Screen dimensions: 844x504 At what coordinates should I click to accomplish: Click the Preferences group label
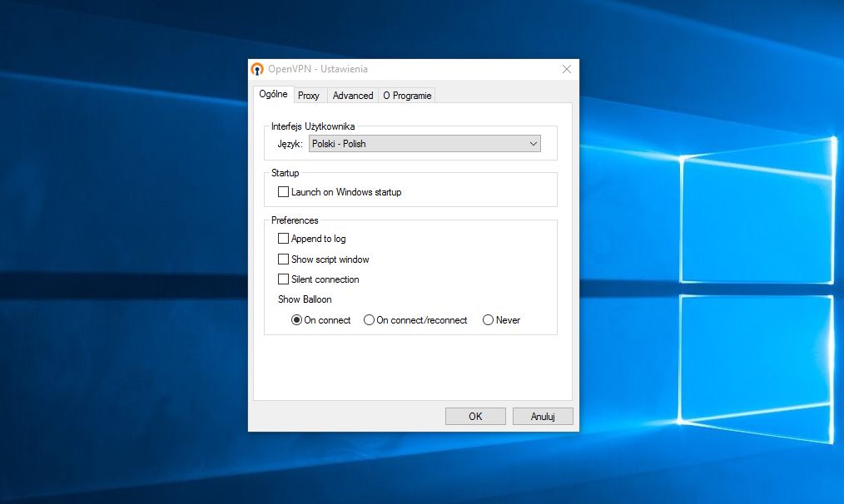click(295, 220)
